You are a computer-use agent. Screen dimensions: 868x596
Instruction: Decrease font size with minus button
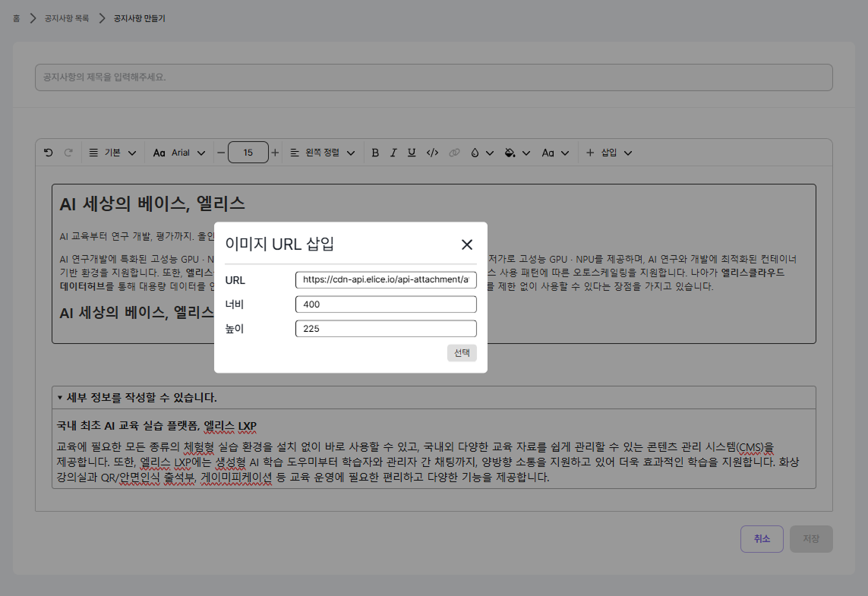[222, 153]
